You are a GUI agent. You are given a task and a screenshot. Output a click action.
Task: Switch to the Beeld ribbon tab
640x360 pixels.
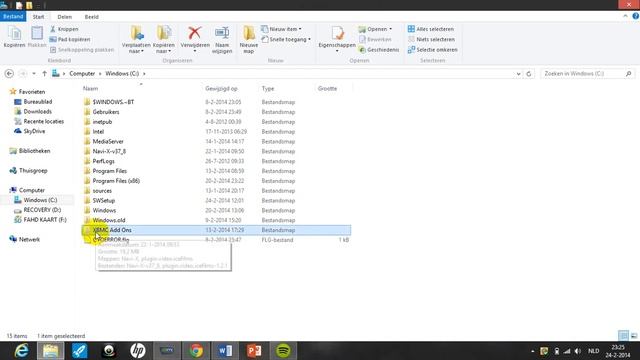[91, 17]
